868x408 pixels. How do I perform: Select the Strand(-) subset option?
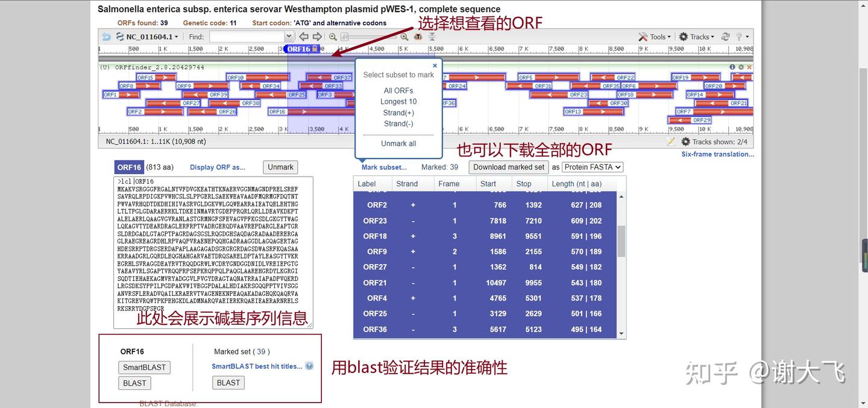(x=398, y=124)
